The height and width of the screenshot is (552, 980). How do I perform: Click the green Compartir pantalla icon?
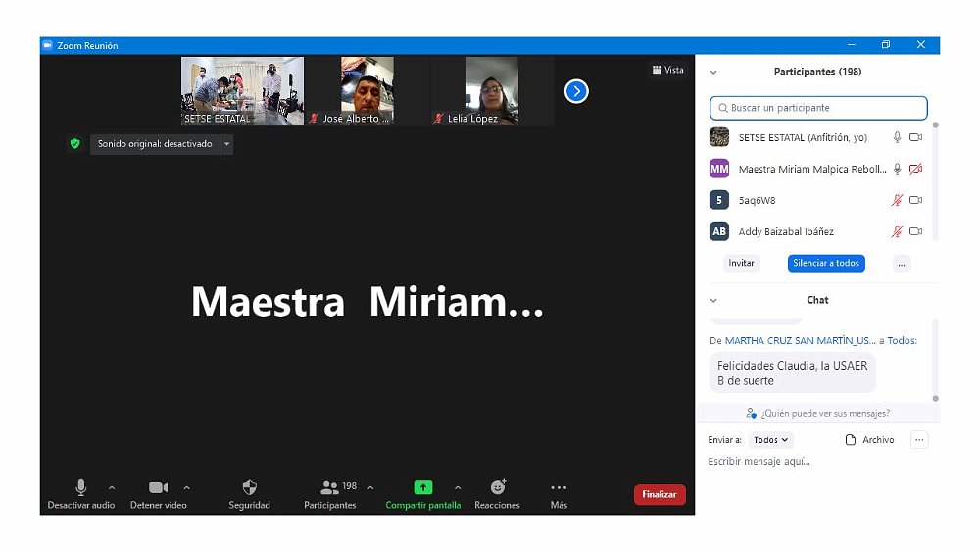click(x=422, y=487)
